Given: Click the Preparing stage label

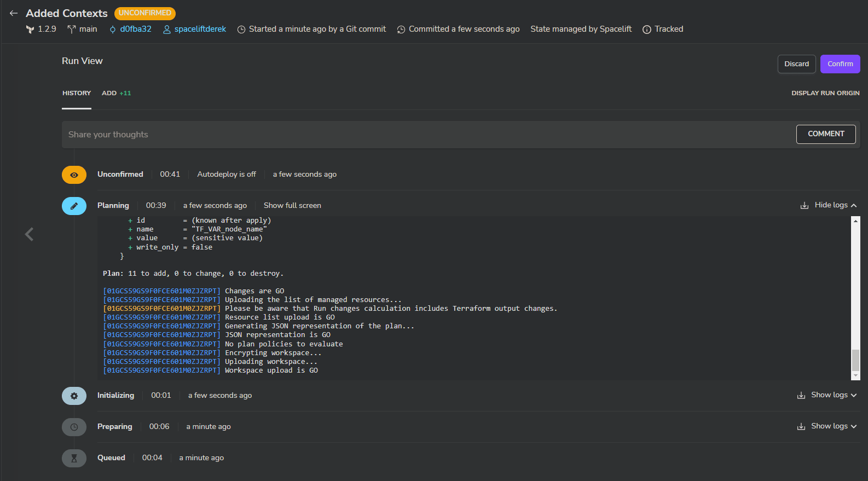Looking at the screenshot, I should [115, 427].
